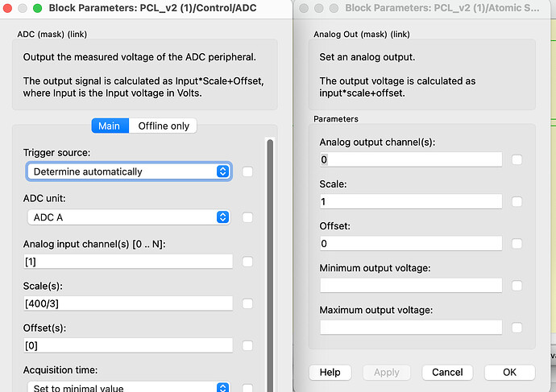Tick the checkbox beside Trigger source
Viewport: 556px width, 392px height.
pos(247,171)
